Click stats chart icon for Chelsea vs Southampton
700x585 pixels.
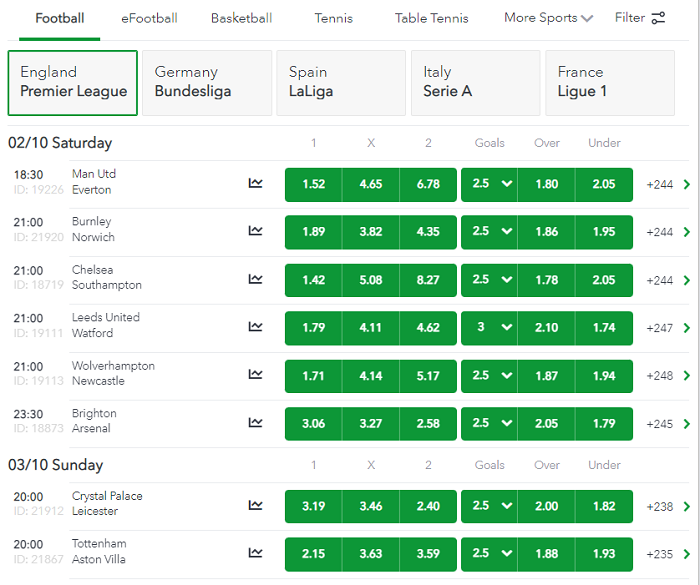click(256, 279)
